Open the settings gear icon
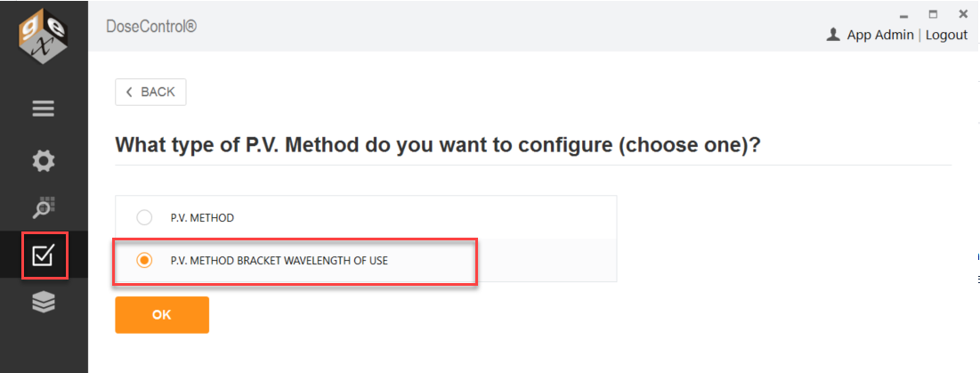 pos(43,161)
